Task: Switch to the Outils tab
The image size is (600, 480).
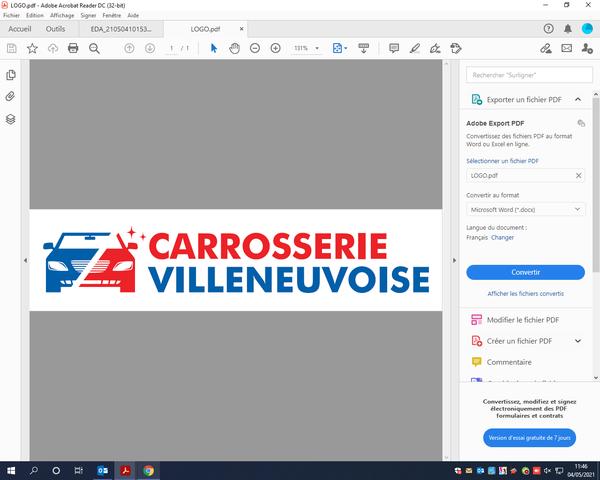Action: coord(55,29)
